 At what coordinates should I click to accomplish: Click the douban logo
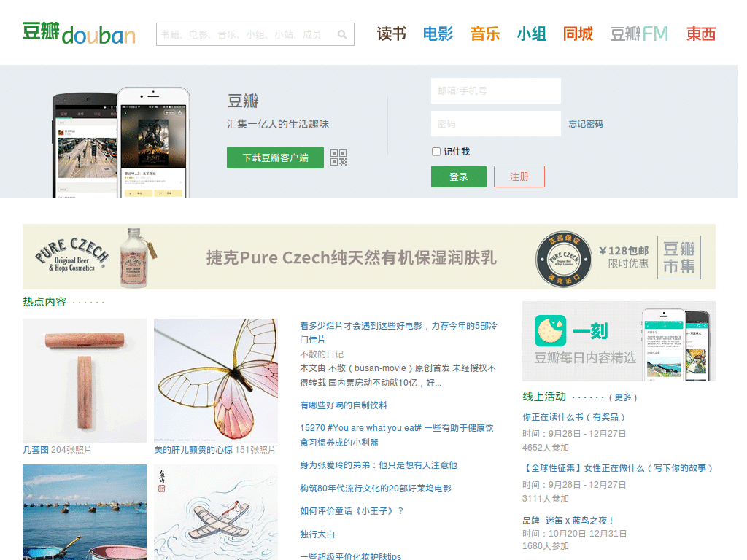[79, 34]
